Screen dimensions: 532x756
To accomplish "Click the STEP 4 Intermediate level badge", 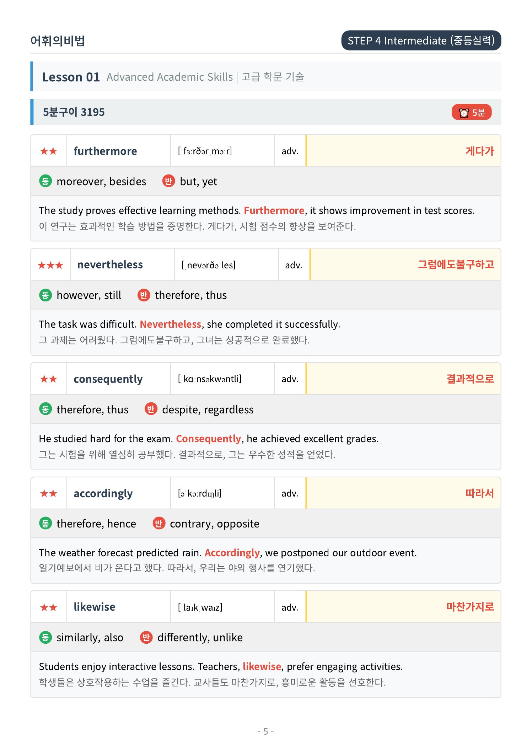I will pyautogui.click(x=421, y=41).
